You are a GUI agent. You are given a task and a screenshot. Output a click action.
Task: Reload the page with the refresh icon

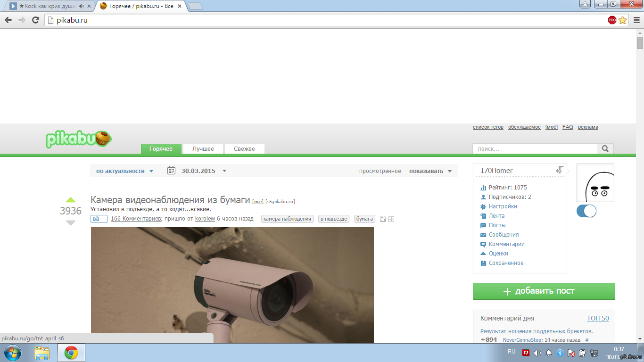pyautogui.click(x=35, y=20)
